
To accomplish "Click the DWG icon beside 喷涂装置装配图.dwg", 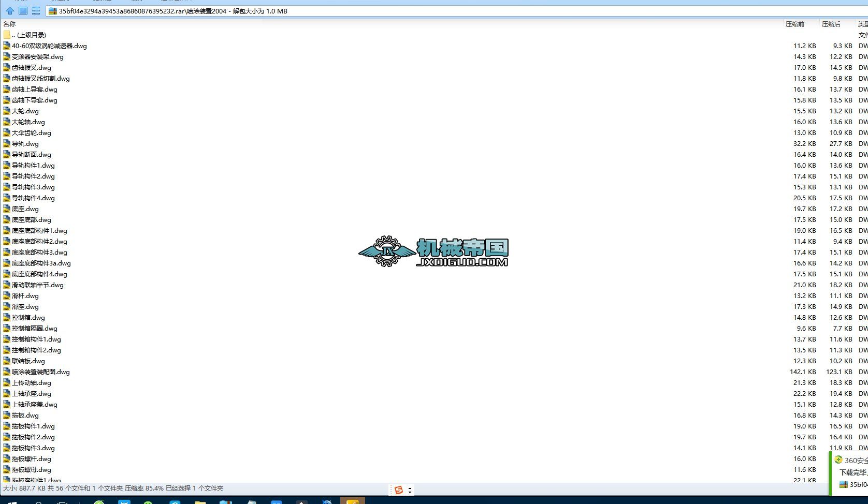I will pyautogui.click(x=6, y=372).
